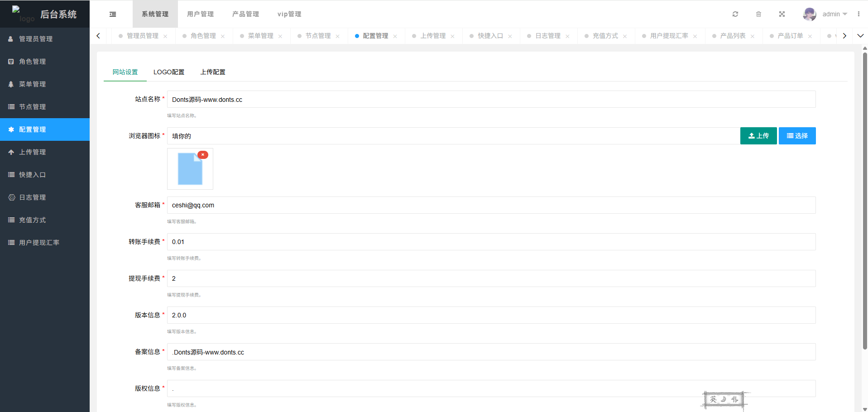Open 日志管理 in the sidebar
Image resolution: width=868 pixels, height=412 pixels.
pyautogui.click(x=33, y=197)
